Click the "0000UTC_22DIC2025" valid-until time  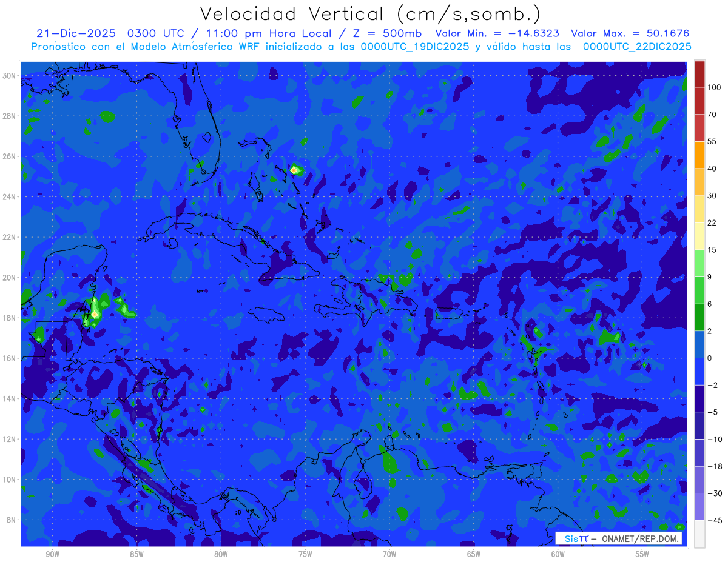pos(636,47)
